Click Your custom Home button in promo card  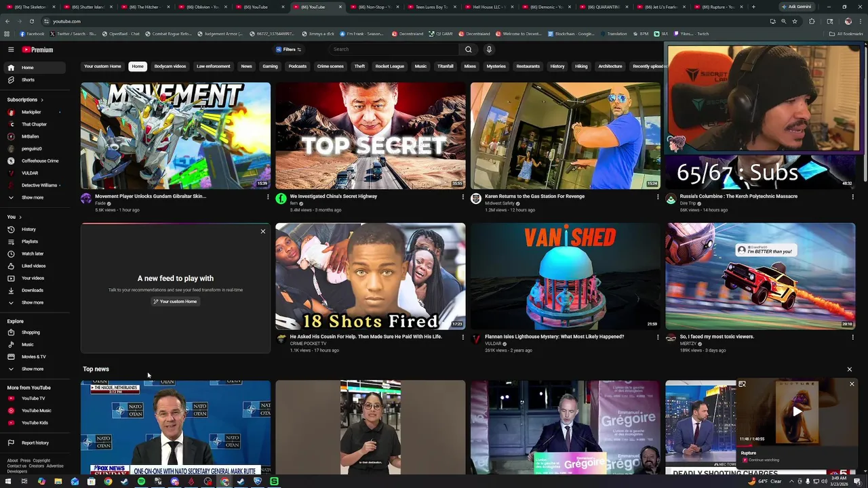(175, 302)
